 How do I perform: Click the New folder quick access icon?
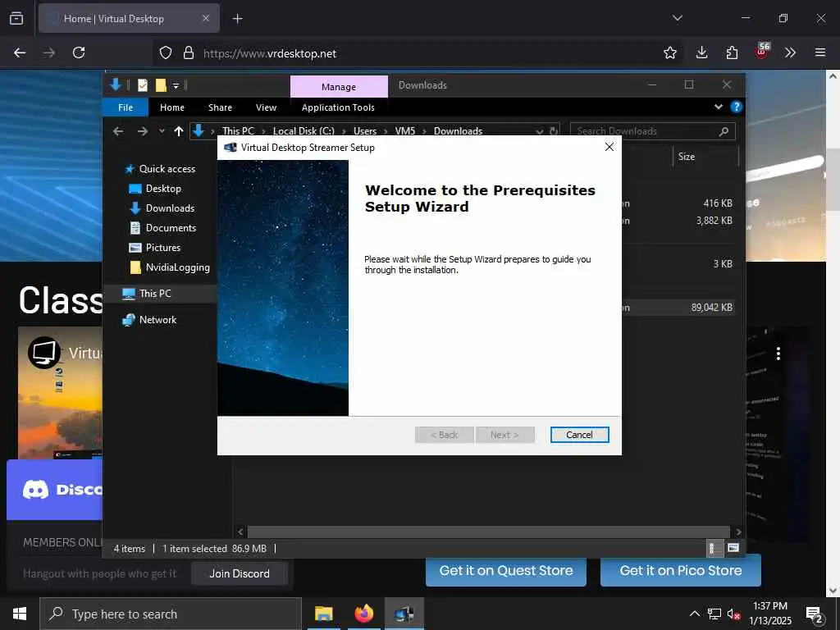(x=161, y=85)
